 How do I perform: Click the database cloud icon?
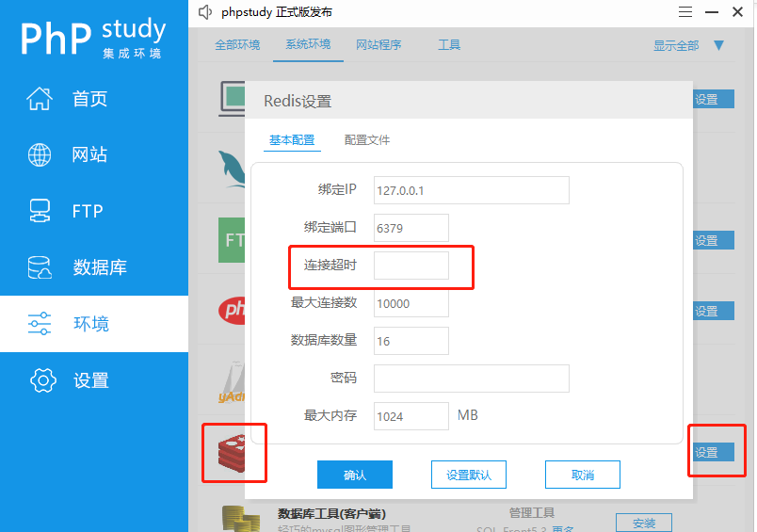[40, 267]
